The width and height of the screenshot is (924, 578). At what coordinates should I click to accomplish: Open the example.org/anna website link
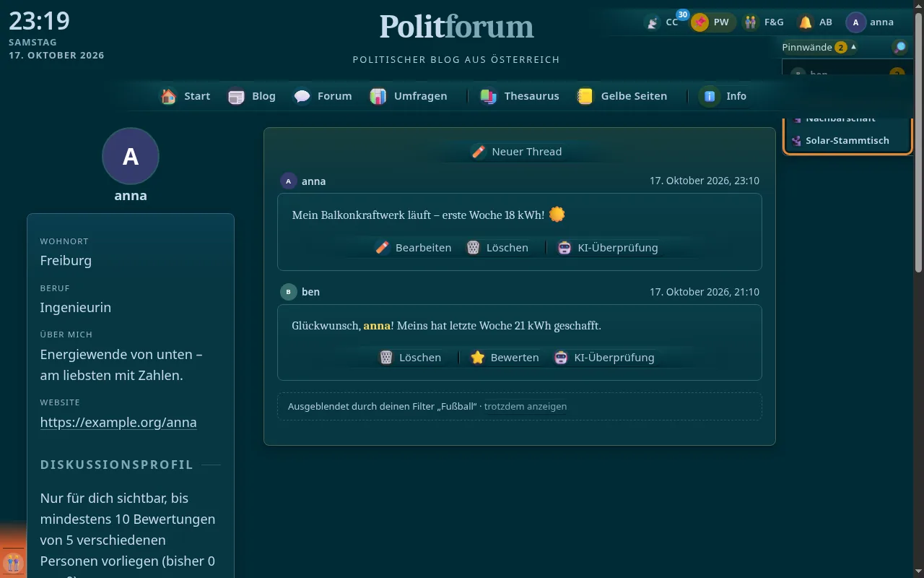point(118,422)
